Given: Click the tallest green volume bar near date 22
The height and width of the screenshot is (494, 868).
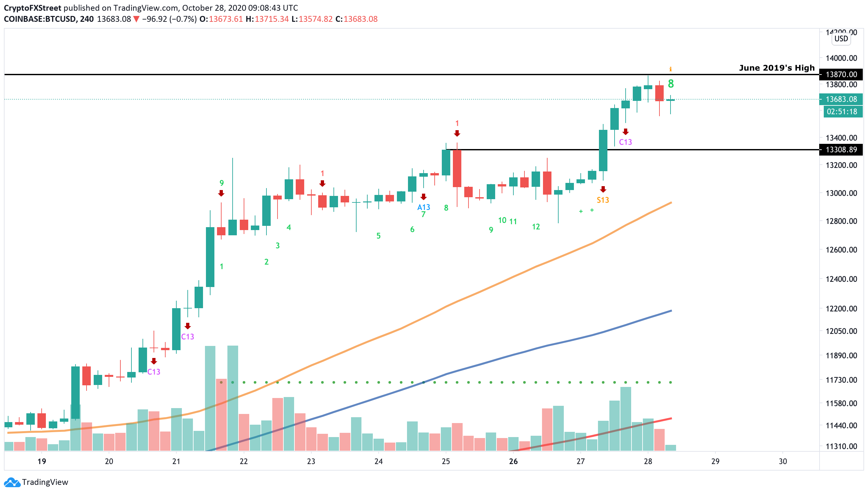Looking at the screenshot, I should pyautogui.click(x=232, y=398).
